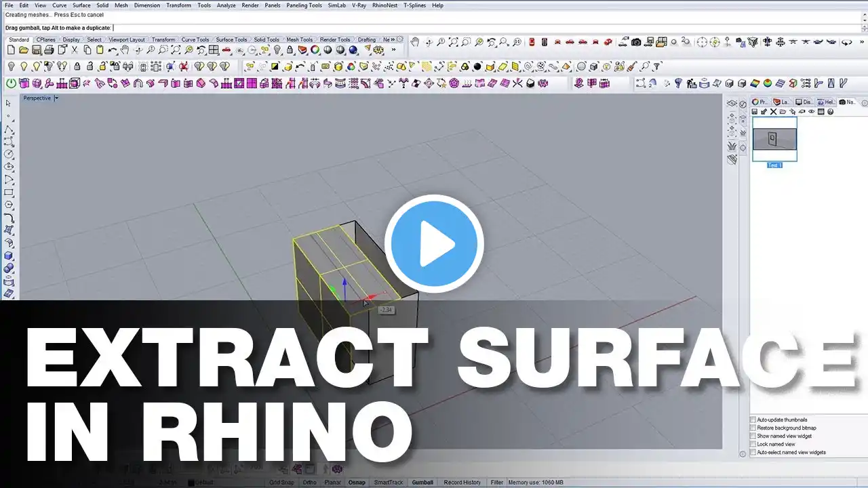Click the black camera icon in top-right toolbar
Screen dimensions: 868x488
click(636, 42)
